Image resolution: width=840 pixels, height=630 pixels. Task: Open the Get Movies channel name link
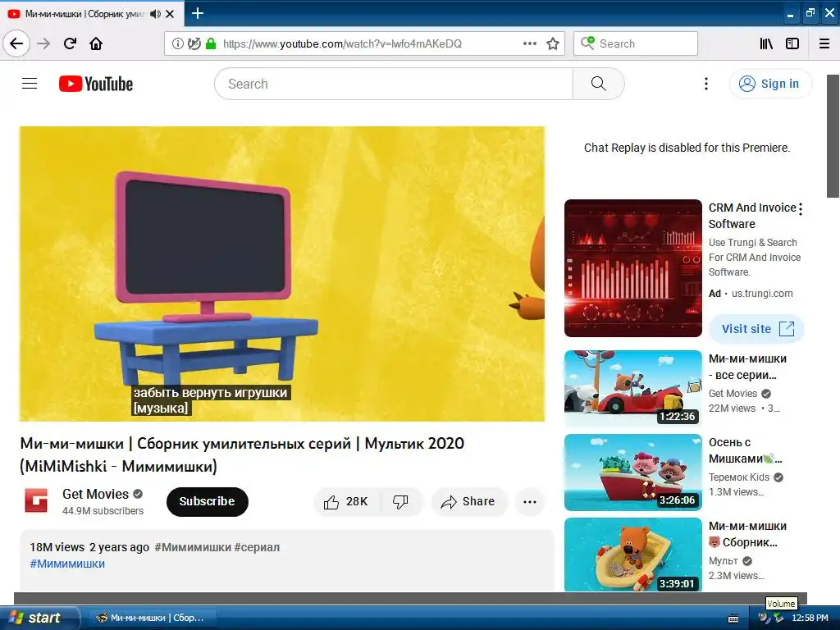tap(95, 494)
